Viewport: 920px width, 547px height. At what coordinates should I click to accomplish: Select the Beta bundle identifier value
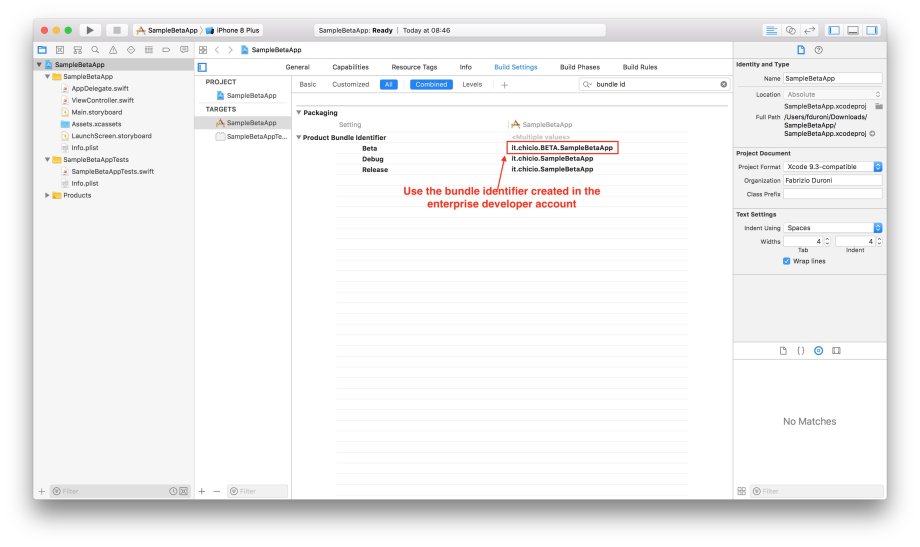point(562,148)
